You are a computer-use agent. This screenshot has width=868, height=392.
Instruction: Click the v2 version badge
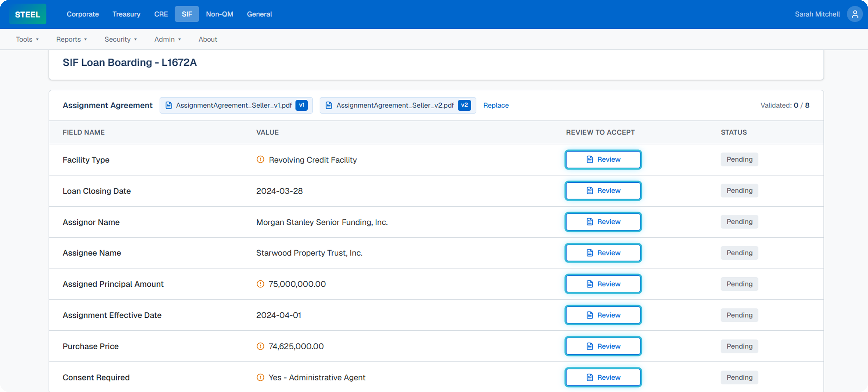point(464,105)
